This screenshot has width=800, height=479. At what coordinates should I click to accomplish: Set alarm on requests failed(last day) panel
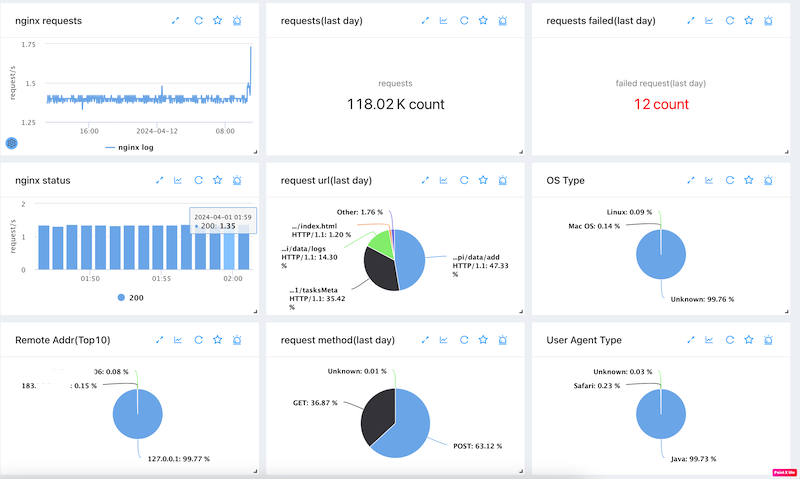pyautogui.click(x=768, y=20)
